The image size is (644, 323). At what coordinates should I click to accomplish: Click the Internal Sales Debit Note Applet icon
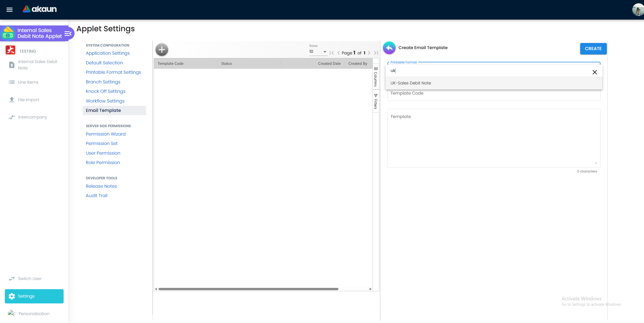(8, 33)
